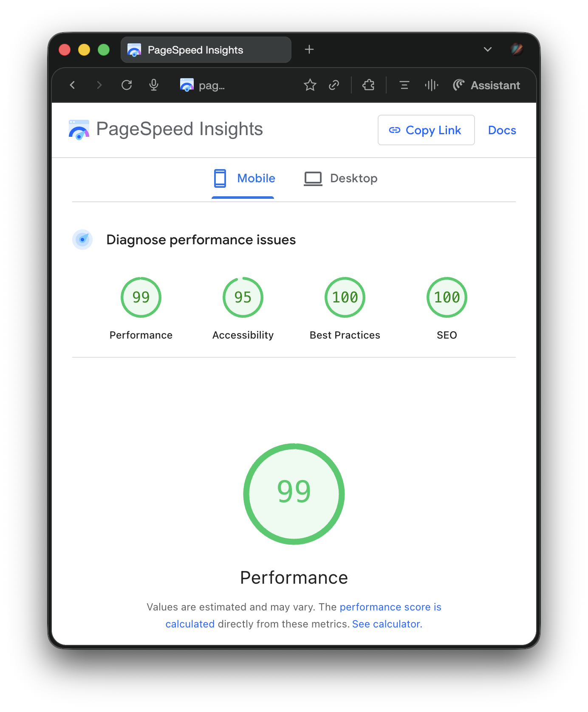
Task: Click the Performance 99 score gauge
Action: pyautogui.click(x=141, y=297)
